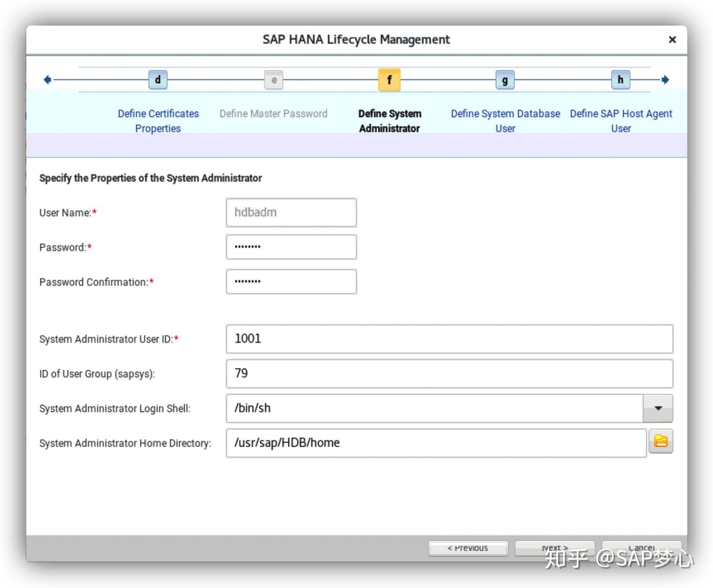Open Define Master Password step
This screenshot has height=588, width=713.
pyautogui.click(x=273, y=114)
